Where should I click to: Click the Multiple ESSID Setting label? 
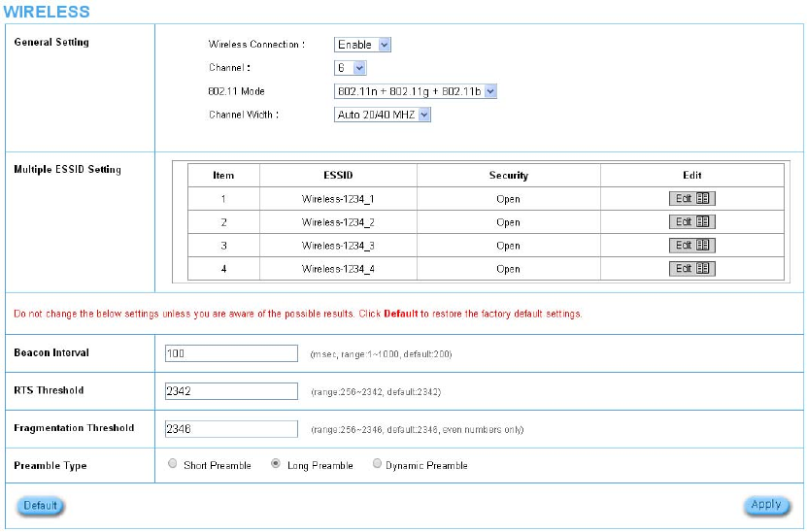(x=67, y=169)
